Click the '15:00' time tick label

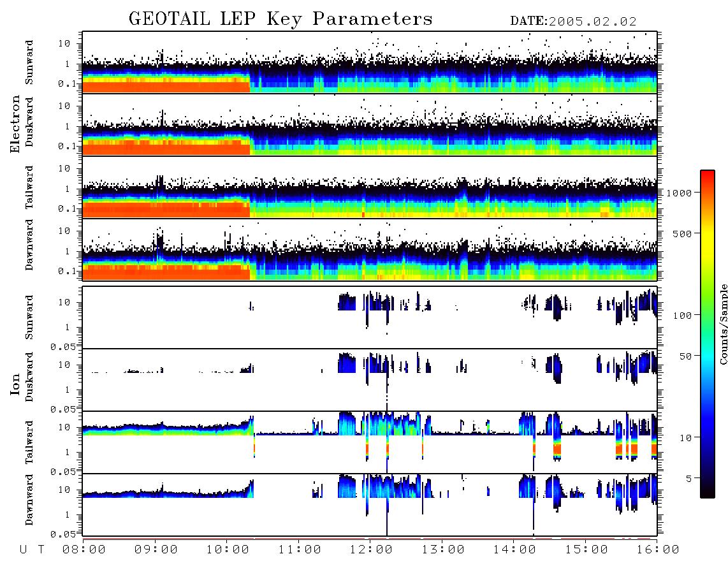(x=586, y=550)
